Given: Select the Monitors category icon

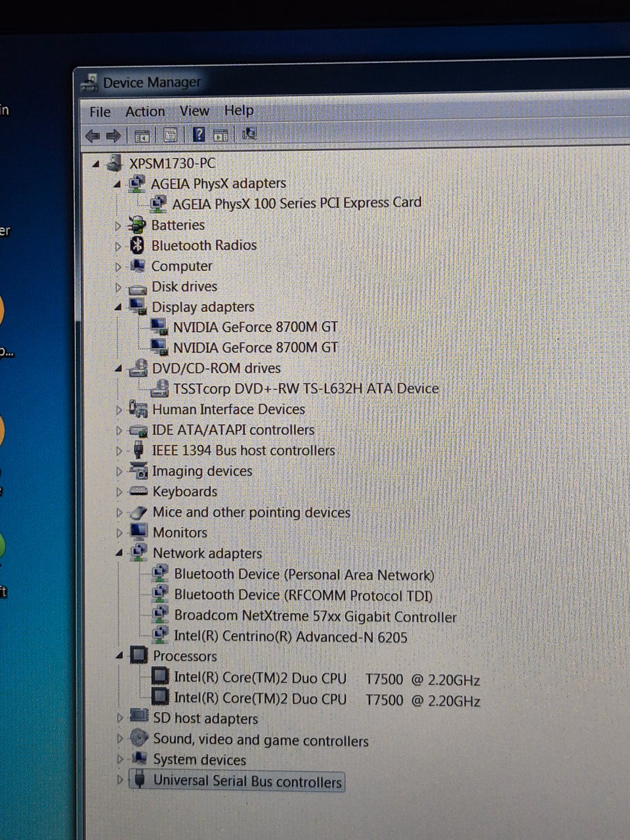Looking at the screenshot, I should coord(138,532).
